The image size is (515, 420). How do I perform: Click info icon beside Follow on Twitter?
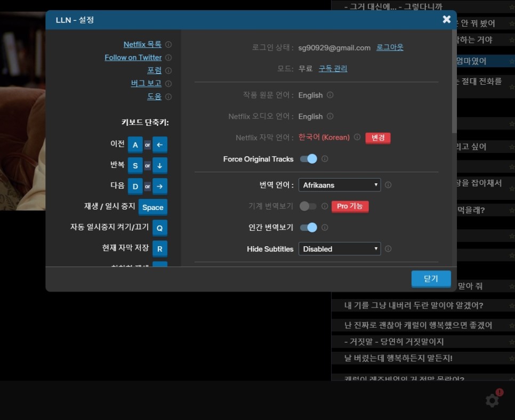tap(168, 58)
